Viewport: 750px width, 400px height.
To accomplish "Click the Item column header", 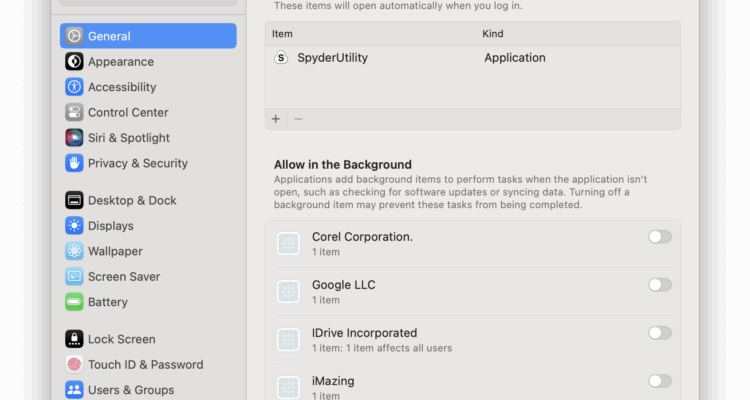I will coord(282,33).
